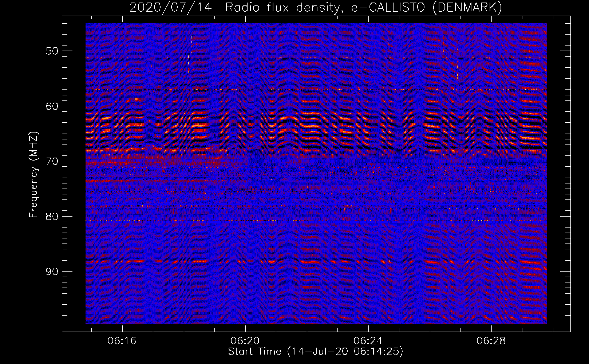The image size is (589, 364).
Task: Click the 06:24 time tick label
Action: (x=368, y=341)
